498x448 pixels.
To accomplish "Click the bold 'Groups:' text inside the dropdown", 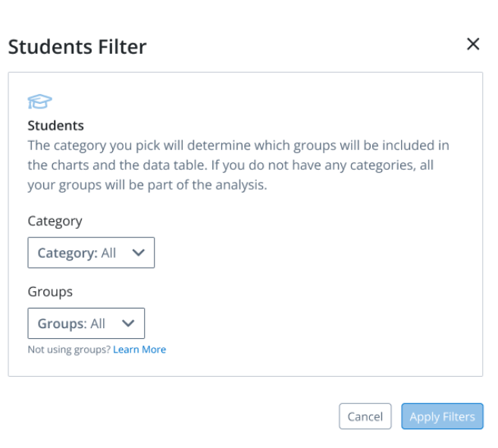I will coord(62,324).
